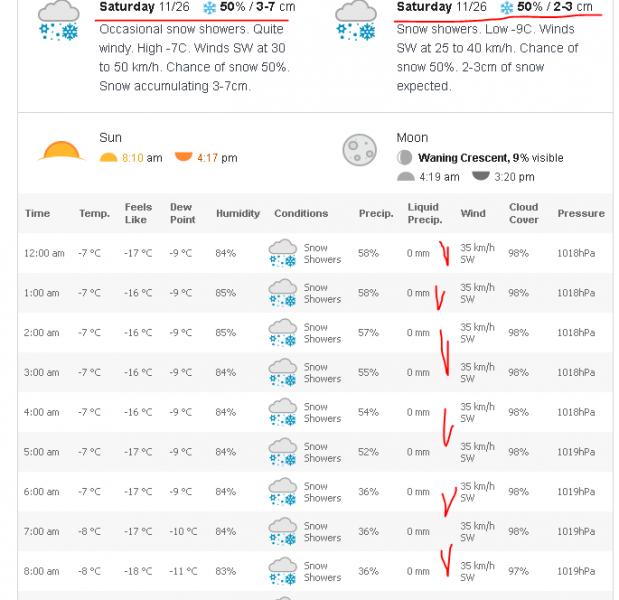Click the 6:00 am row time cell
The height and width of the screenshot is (600, 619).
pos(42,492)
